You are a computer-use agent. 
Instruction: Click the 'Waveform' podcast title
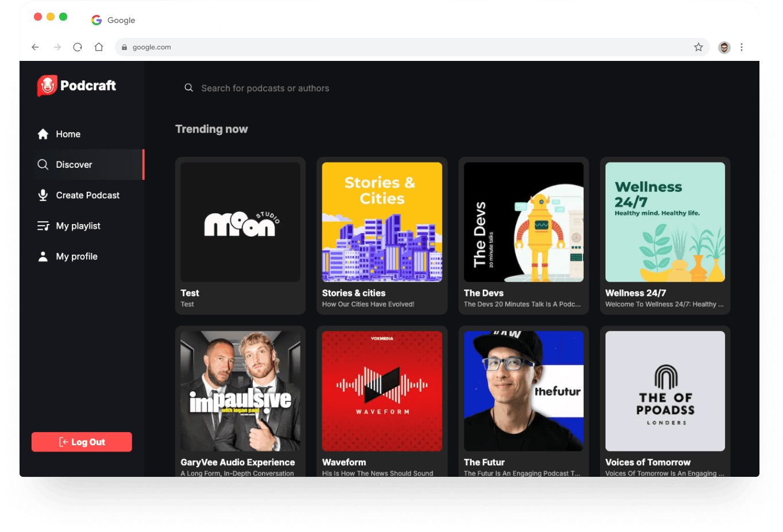pyautogui.click(x=344, y=462)
